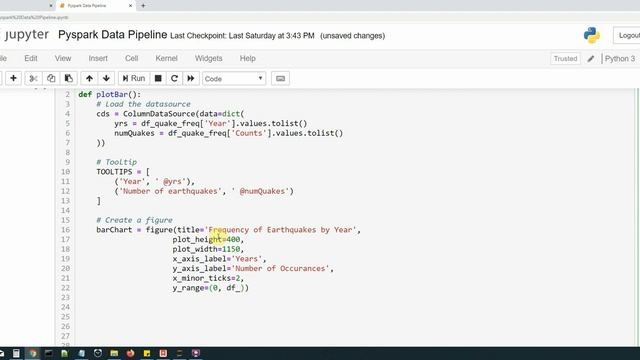
Task: Open the Insert menu
Action: click(x=98, y=58)
